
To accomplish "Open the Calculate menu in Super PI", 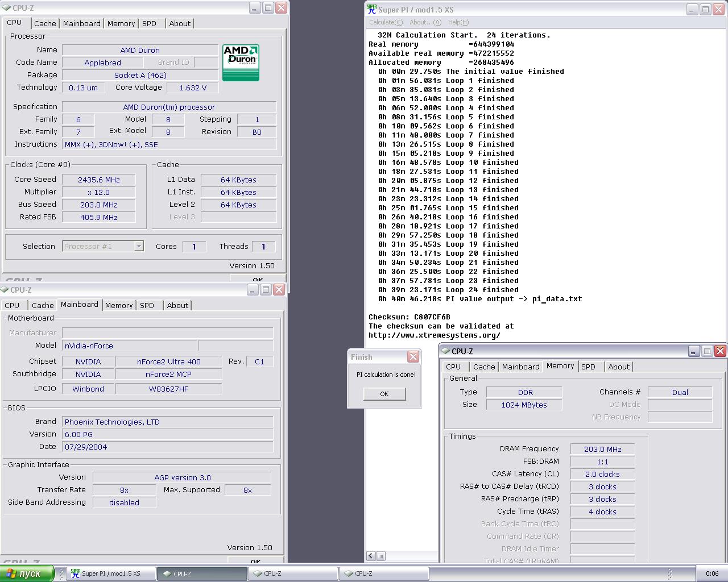I will point(386,22).
